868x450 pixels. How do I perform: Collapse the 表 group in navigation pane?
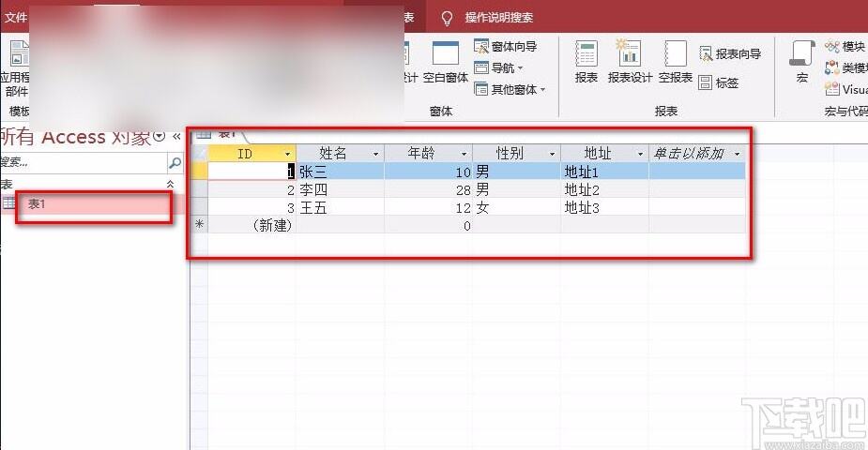(x=170, y=184)
